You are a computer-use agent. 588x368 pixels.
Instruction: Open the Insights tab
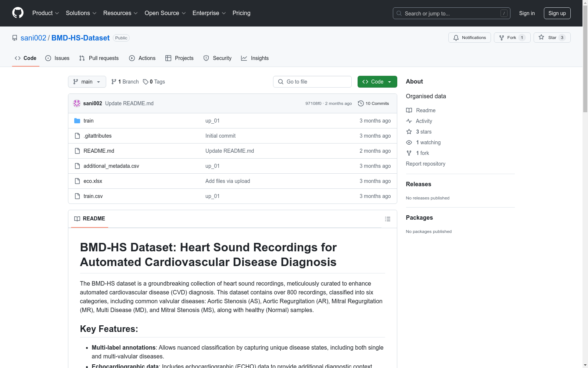click(255, 58)
